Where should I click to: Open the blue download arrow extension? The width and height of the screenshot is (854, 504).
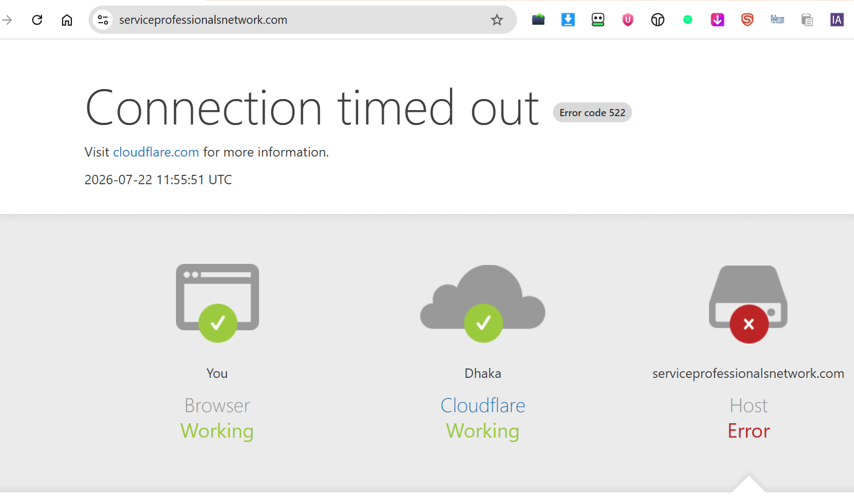(568, 20)
